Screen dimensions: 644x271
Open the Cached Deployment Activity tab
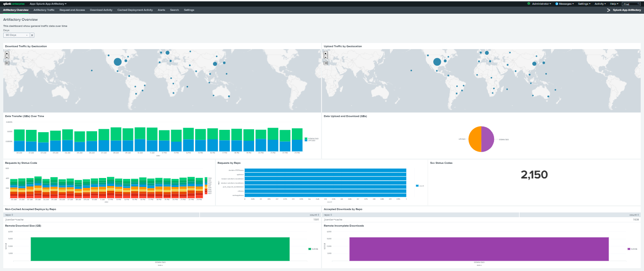point(135,10)
